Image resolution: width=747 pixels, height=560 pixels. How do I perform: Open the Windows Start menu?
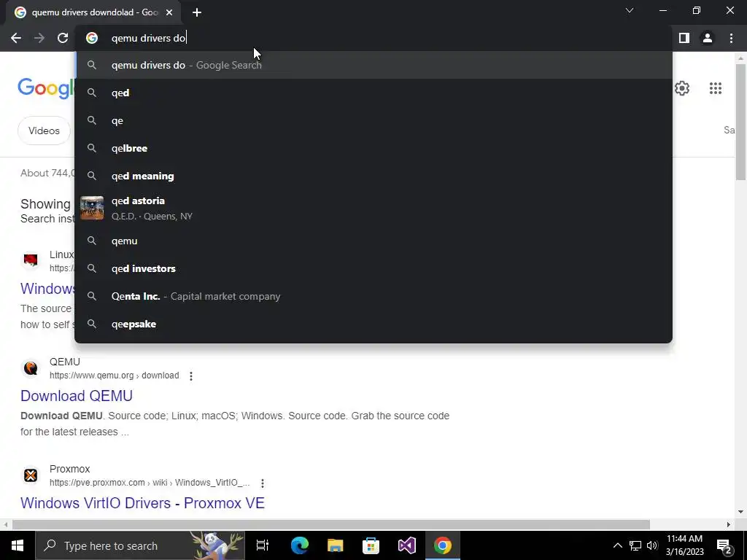[x=18, y=545]
